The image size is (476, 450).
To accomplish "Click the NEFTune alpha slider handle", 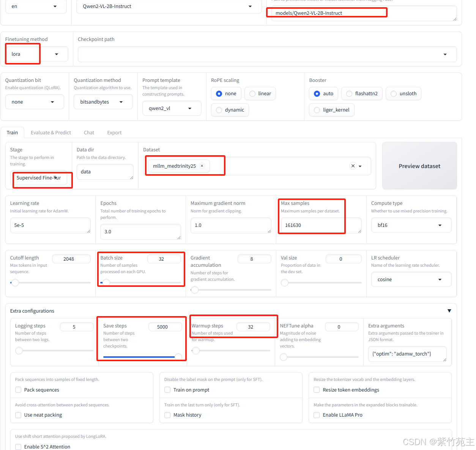I will pos(284,357).
